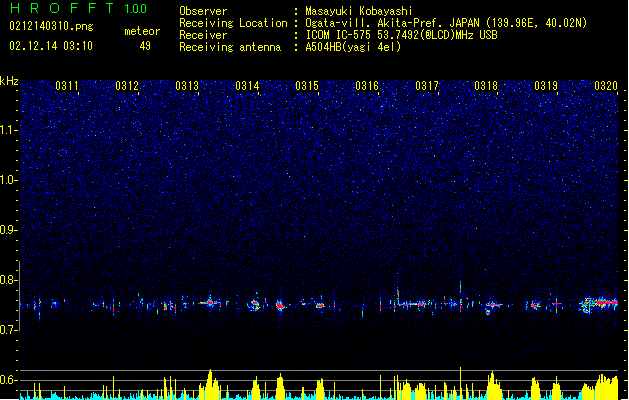This screenshot has width=629, height=400.
Task: Click the HROFFT 1.0.0 title text
Action: 79,8
